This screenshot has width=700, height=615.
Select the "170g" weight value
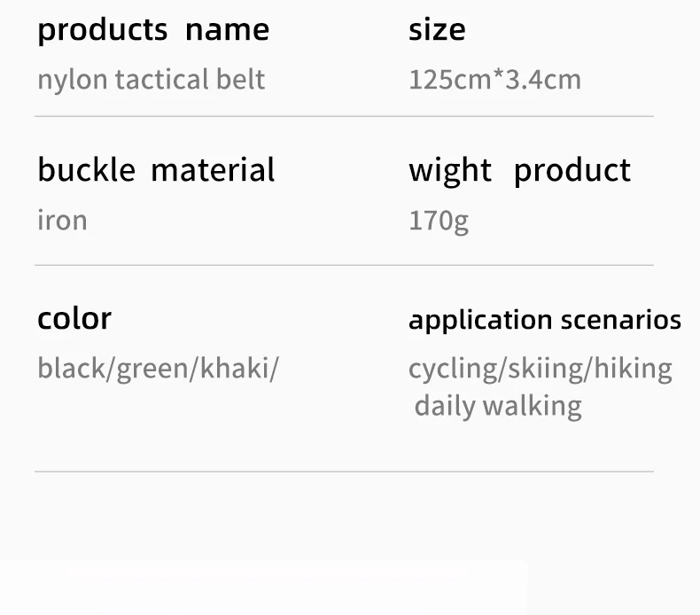[438, 221]
